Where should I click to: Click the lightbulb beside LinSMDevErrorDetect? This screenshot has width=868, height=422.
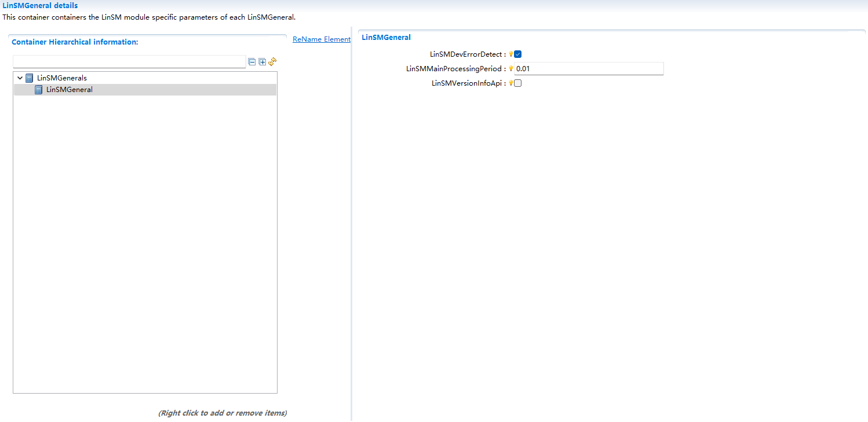point(511,54)
